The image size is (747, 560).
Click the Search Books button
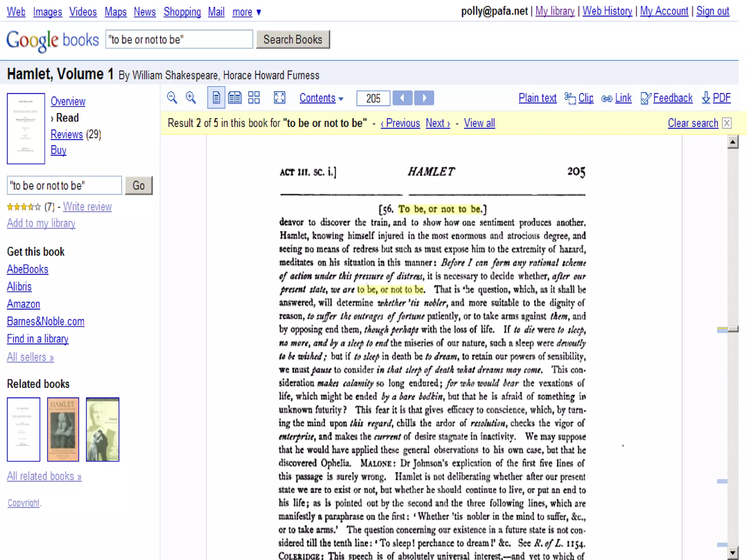[x=293, y=39]
